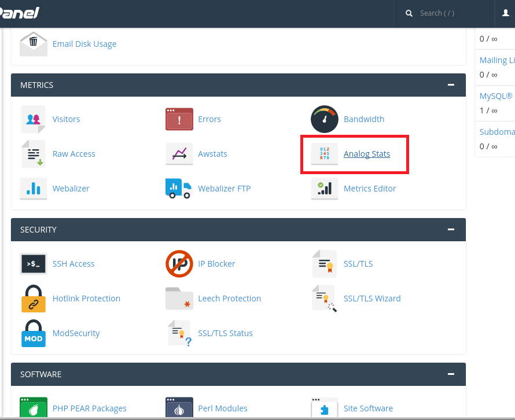
Task: Click the red Errors icon
Action: 179,119
